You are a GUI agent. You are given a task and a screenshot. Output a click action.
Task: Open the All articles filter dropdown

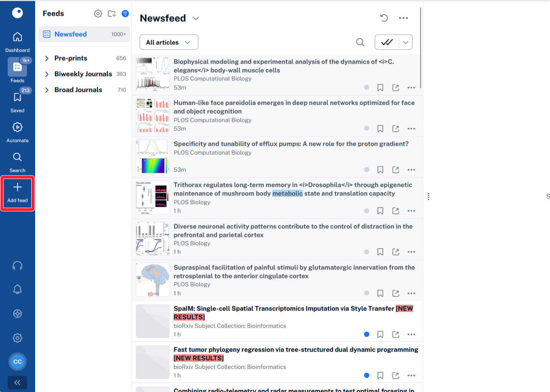click(169, 42)
